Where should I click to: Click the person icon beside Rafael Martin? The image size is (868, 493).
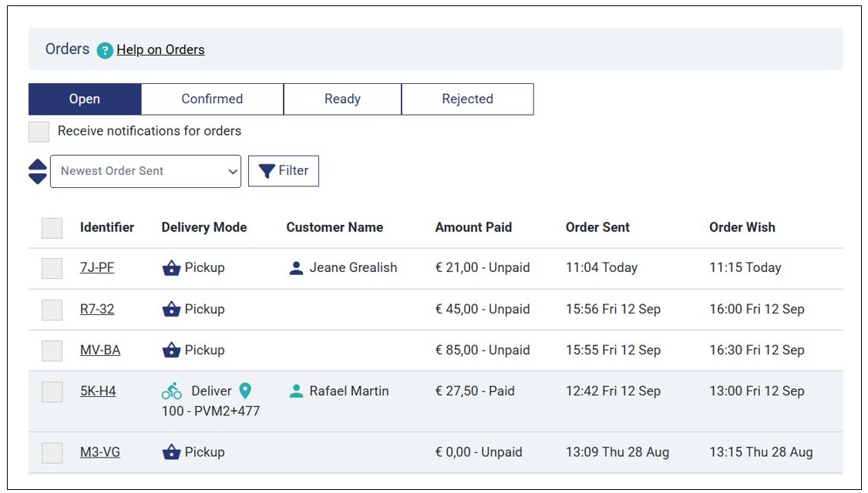[x=296, y=391]
